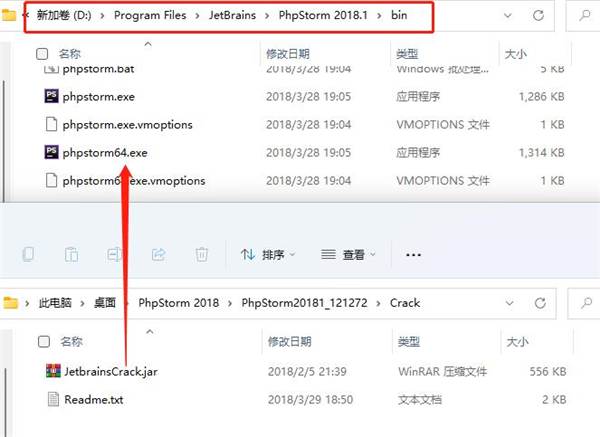Viewport: 600px width, 437px height.
Task: Expand the chevron after PhpStorm 2018.1 breadcrumb
Action: coord(379,16)
